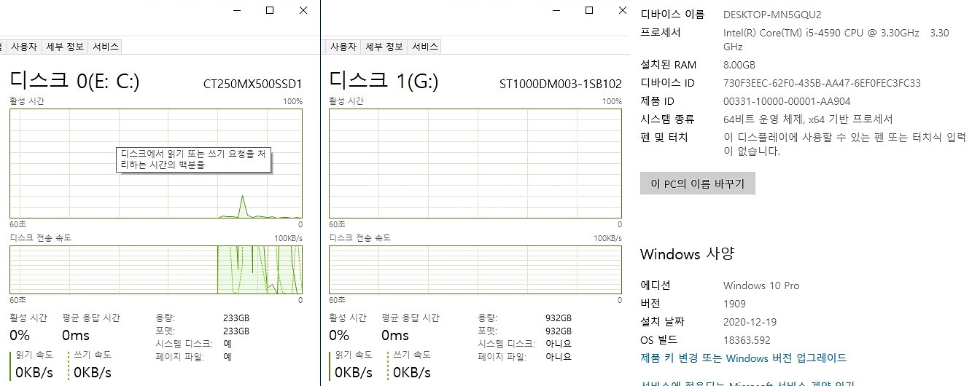The height and width of the screenshot is (386, 980).
Task: Minimize the Disk 1 Task Manager window
Action: tap(556, 11)
